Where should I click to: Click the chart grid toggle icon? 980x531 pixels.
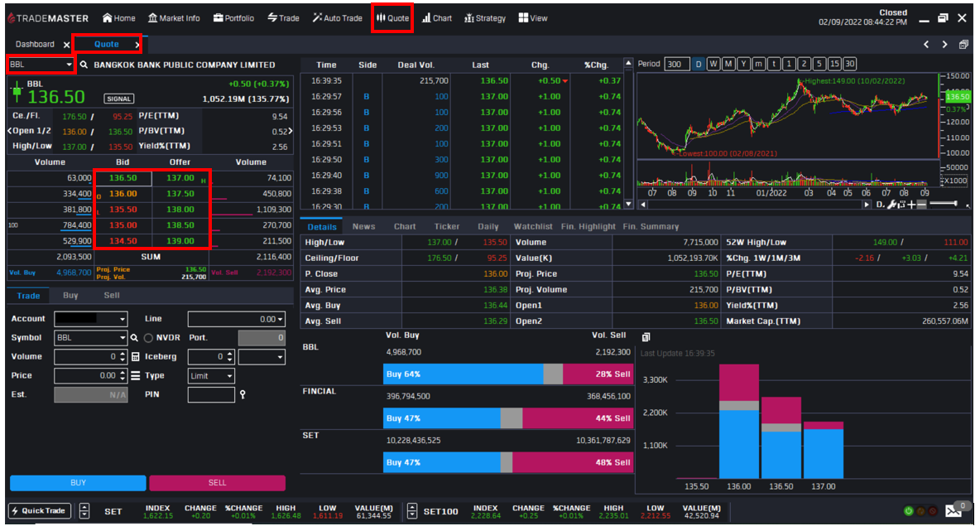[x=902, y=205]
